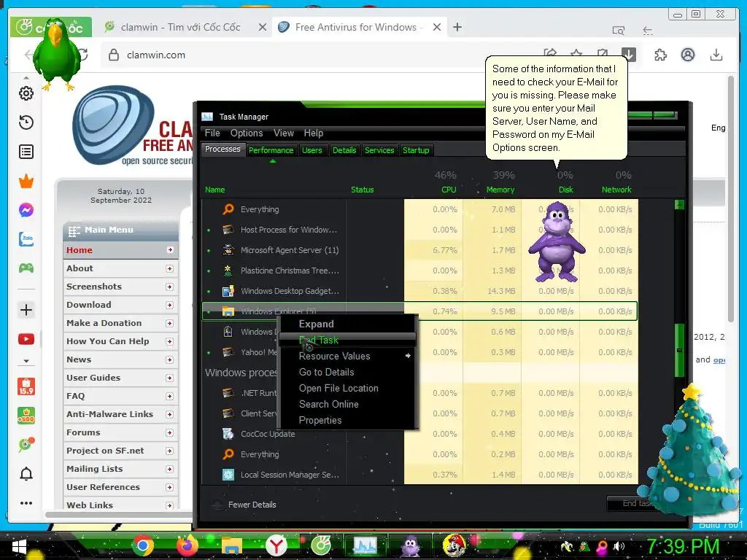
Task: Open Task Manager Options menu
Action: coord(247,133)
